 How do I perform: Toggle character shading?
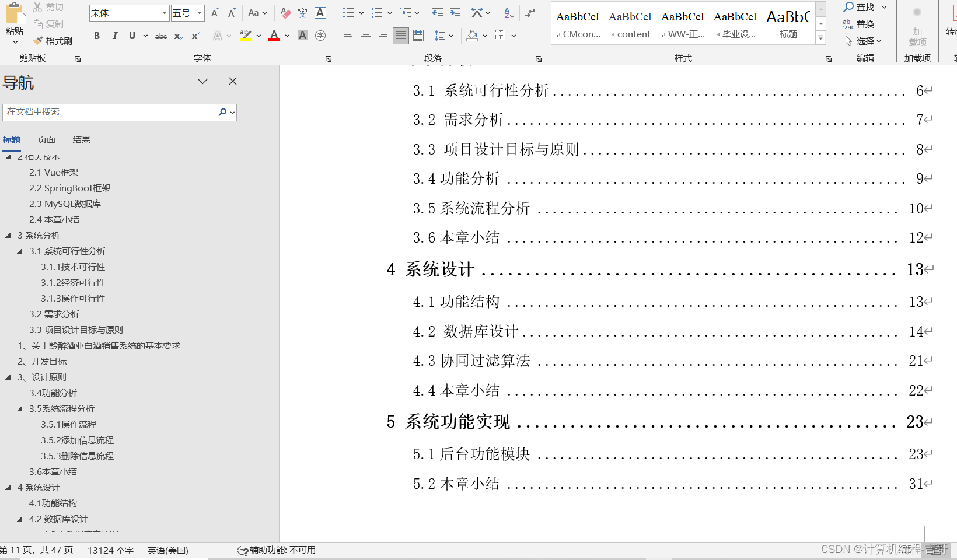(x=302, y=36)
